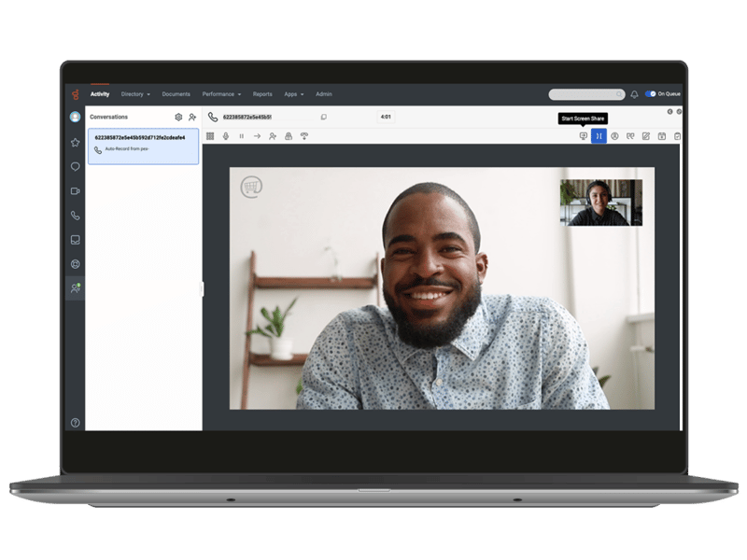The height and width of the screenshot is (560, 747).
Task: Open the inbox icon in the sidebar
Action: tap(75, 239)
